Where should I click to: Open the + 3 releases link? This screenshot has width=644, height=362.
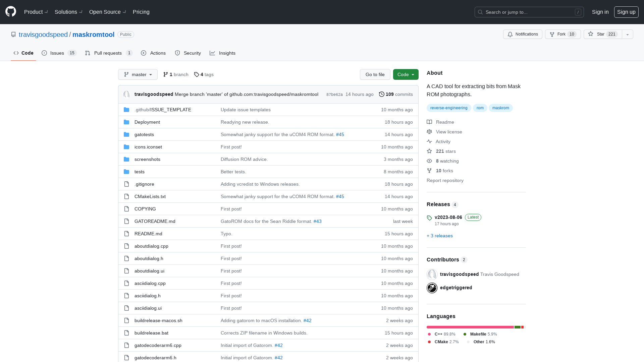coord(440,236)
